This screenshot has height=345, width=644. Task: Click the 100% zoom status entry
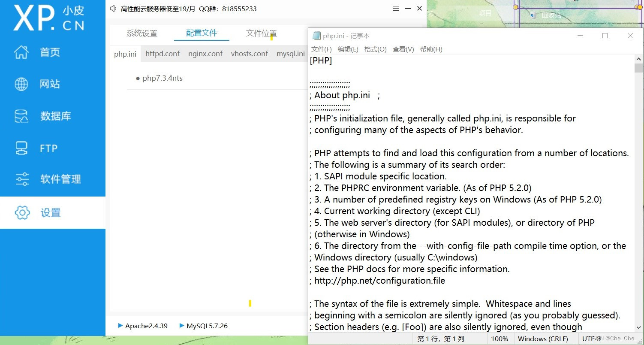500,339
